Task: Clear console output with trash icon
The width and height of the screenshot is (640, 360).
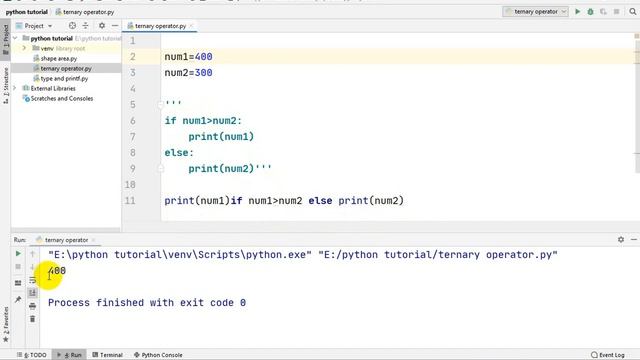Action: pyautogui.click(x=33, y=319)
